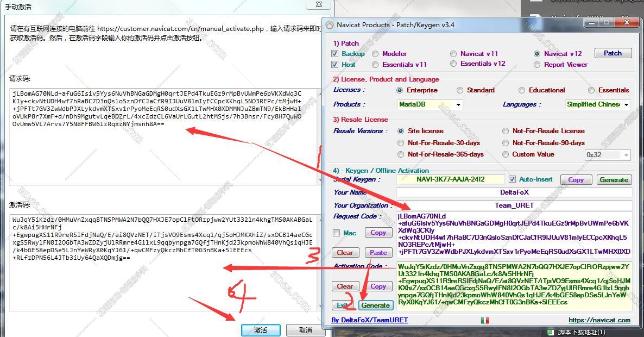
Task: Open the Languages dropdown showing Simplified Chinese
Action: (x=598, y=104)
